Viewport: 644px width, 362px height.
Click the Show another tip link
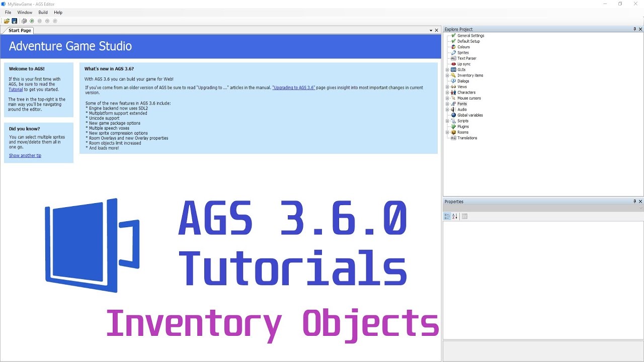click(25, 155)
